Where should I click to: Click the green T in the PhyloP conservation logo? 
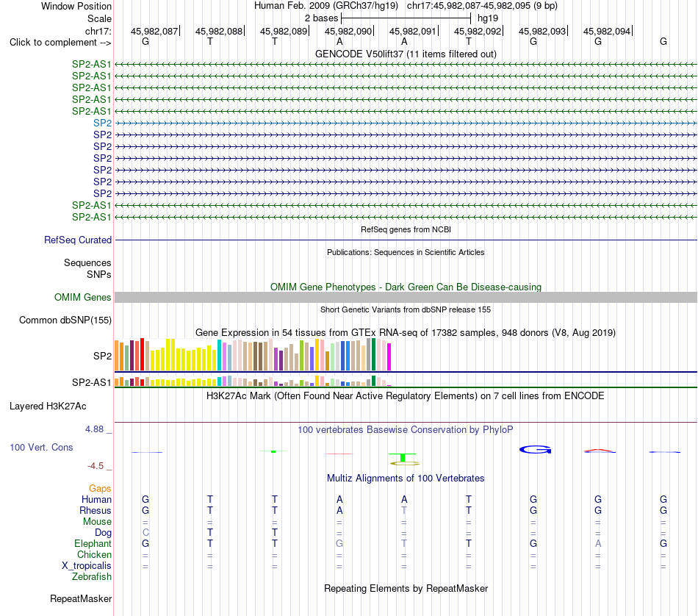pyautogui.click(x=403, y=457)
